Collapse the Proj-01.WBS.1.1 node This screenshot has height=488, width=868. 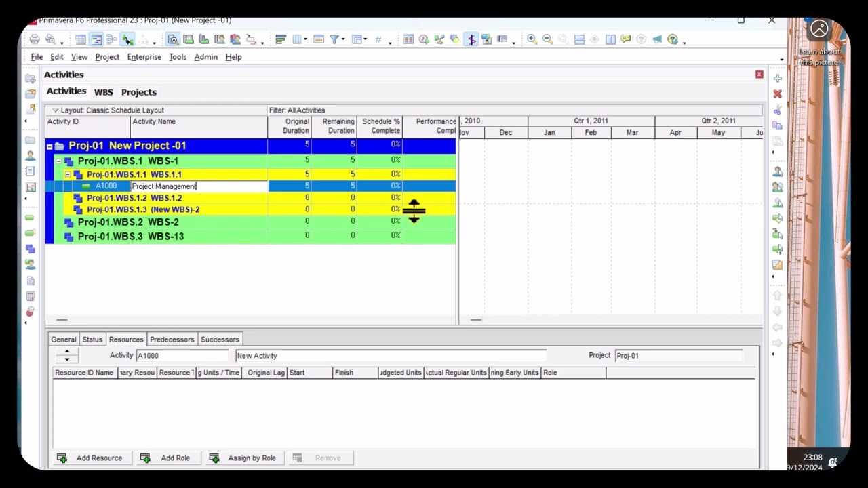[68, 175]
